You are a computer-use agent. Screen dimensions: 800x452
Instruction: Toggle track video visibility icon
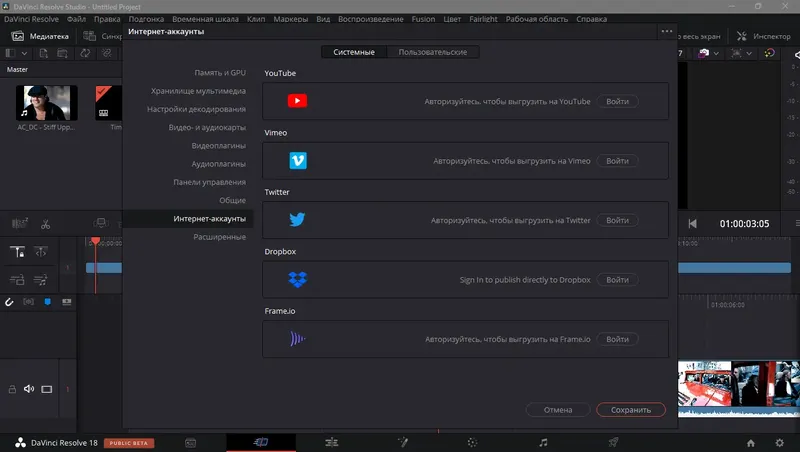click(x=46, y=389)
